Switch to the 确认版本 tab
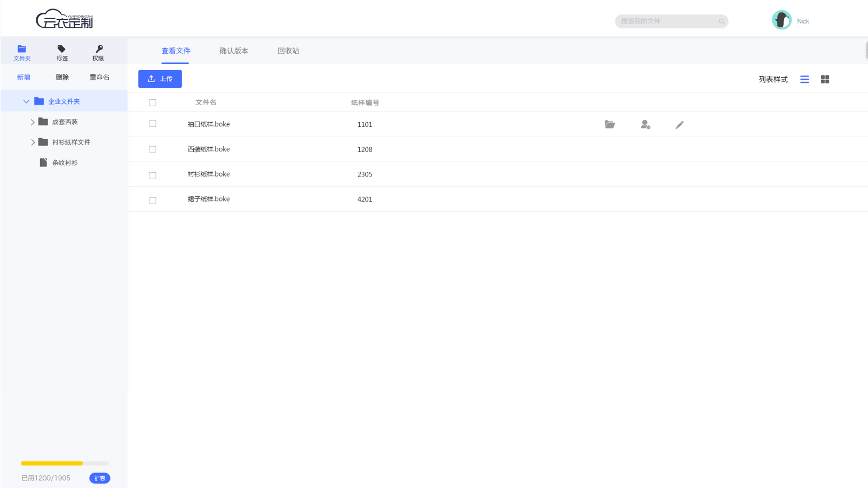This screenshot has width=868, height=488. (x=234, y=51)
